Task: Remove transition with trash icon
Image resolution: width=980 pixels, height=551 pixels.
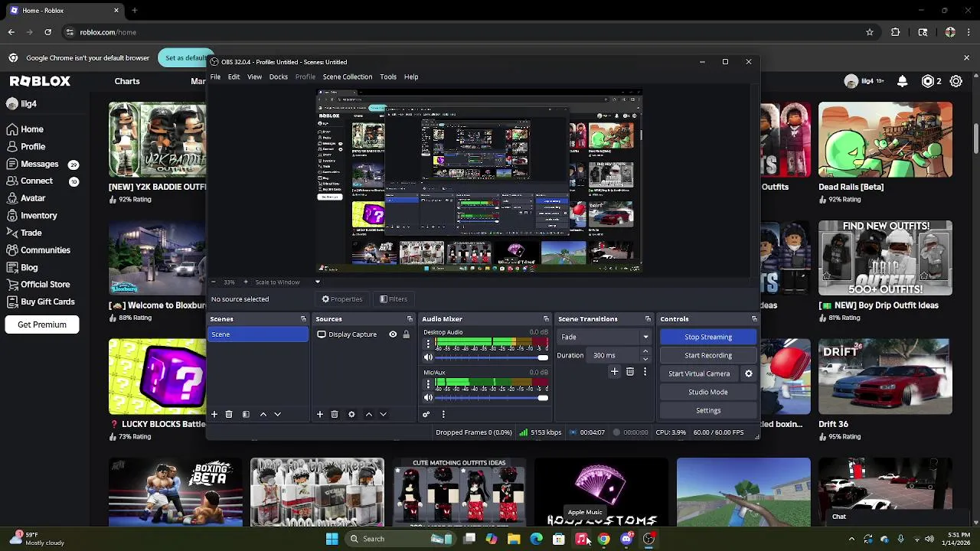Action: [x=630, y=371]
